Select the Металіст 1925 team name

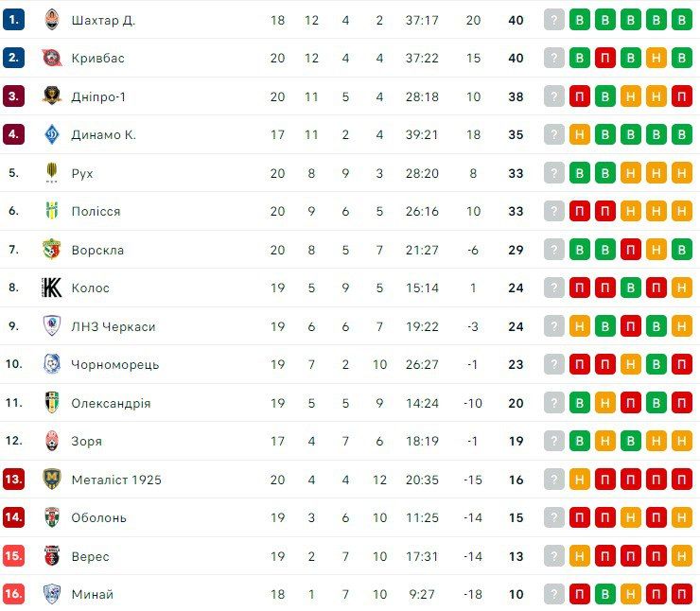coord(116,480)
